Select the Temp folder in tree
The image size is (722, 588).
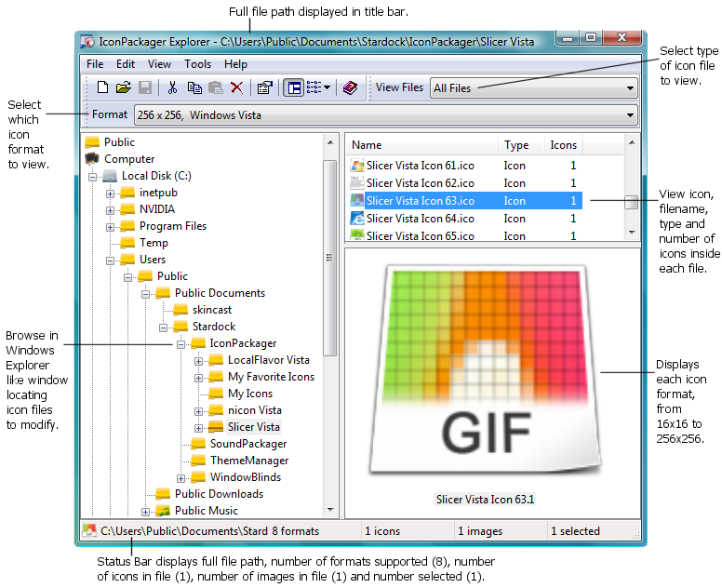pyautogui.click(x=154, y=243)
